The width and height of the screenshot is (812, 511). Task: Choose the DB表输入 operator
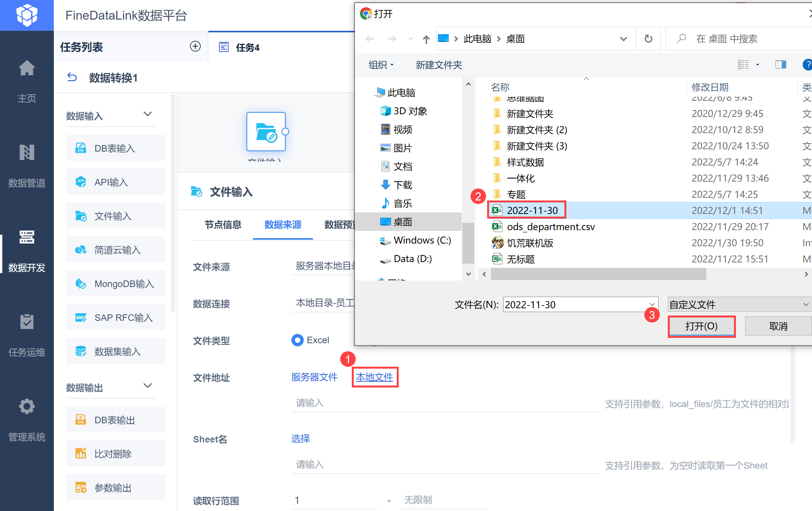tap(115, 148)
